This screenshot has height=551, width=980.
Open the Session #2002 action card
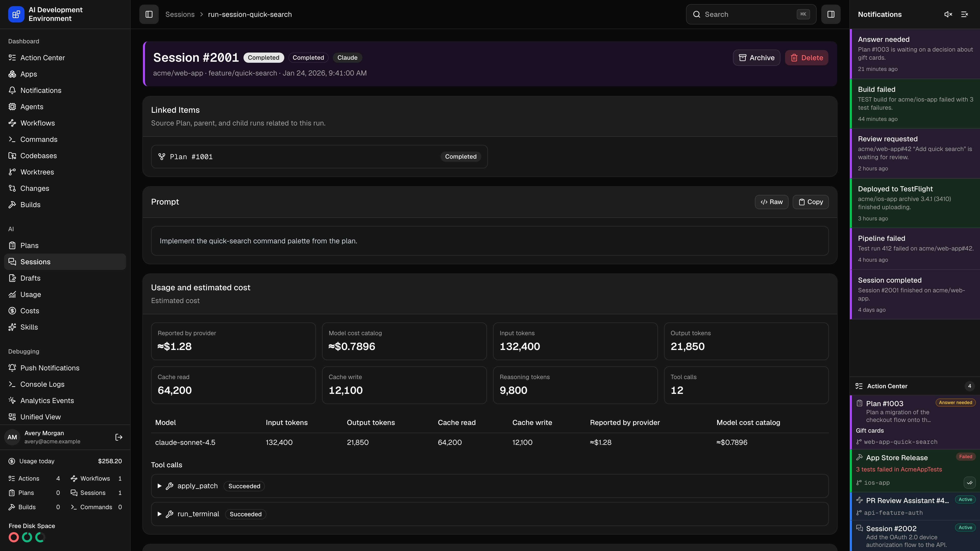915,536
